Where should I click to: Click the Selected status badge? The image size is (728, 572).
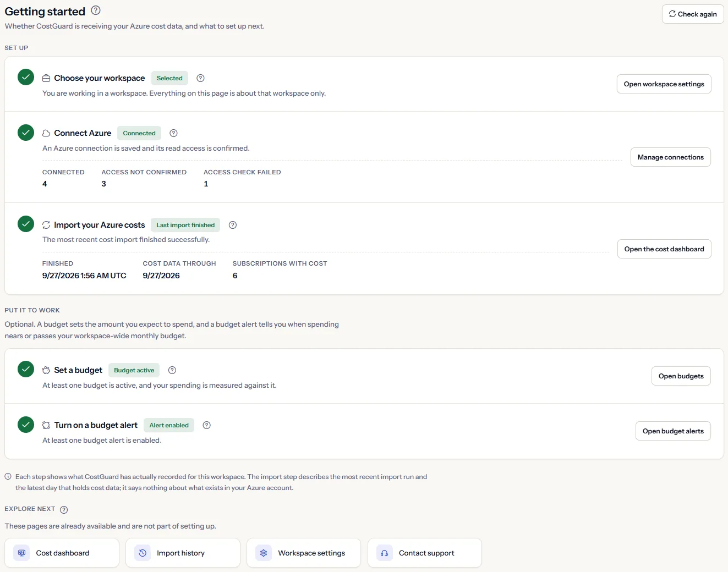[x=169, y=78]
